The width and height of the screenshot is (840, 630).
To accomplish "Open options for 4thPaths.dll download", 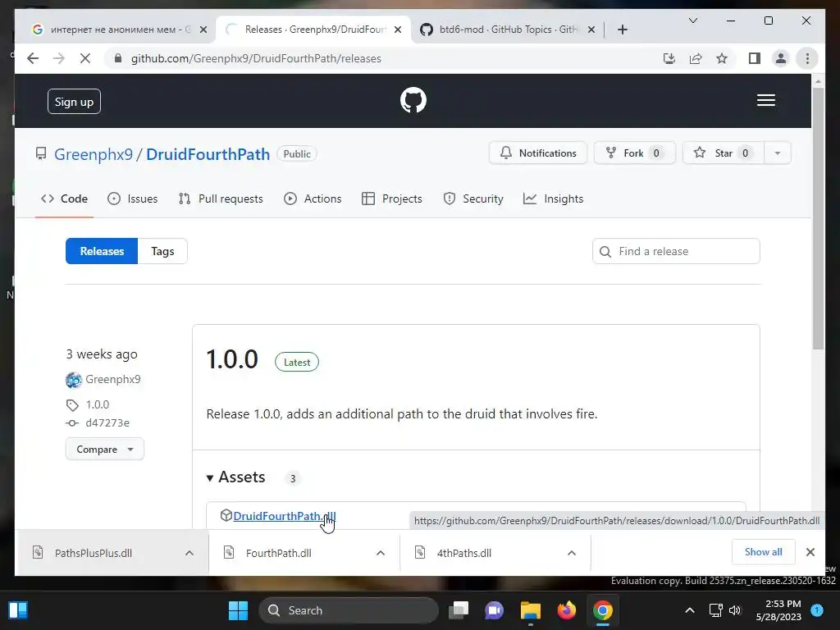I will coord(572,553).
